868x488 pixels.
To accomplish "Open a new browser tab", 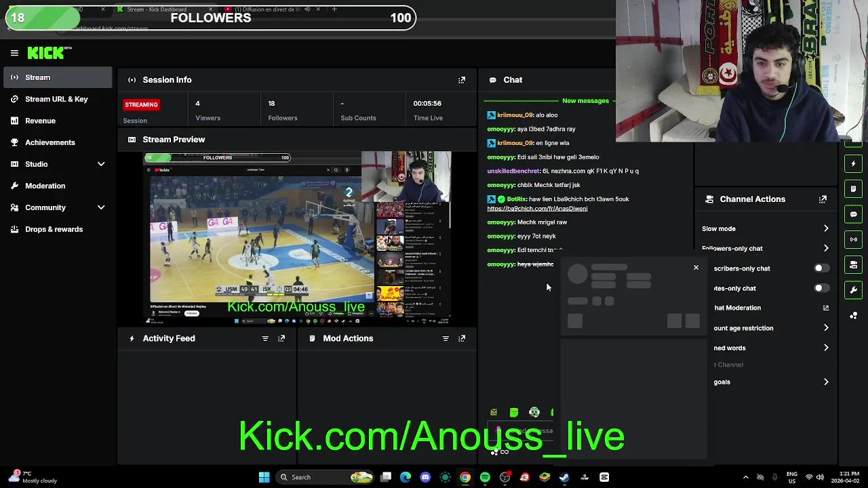I will [334, 9].
